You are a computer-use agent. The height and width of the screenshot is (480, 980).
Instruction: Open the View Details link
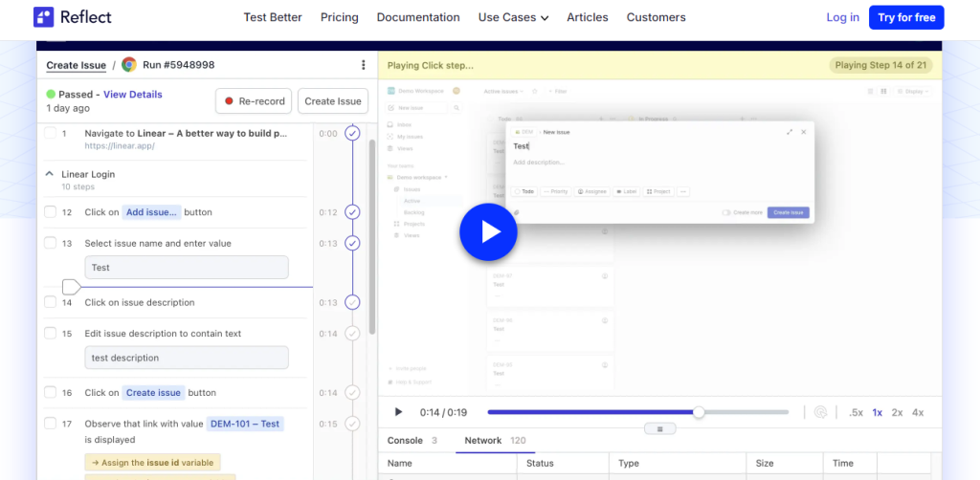coord(132,95)
